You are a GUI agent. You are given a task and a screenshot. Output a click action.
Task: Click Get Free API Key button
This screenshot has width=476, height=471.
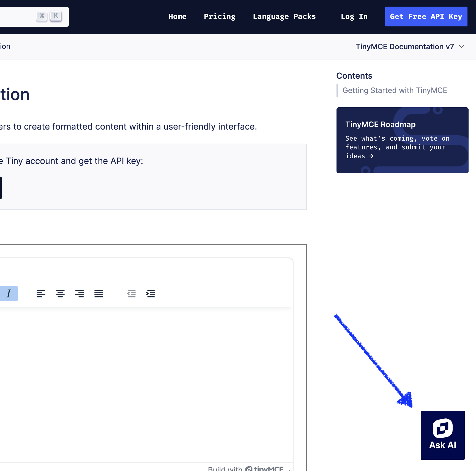426,17
